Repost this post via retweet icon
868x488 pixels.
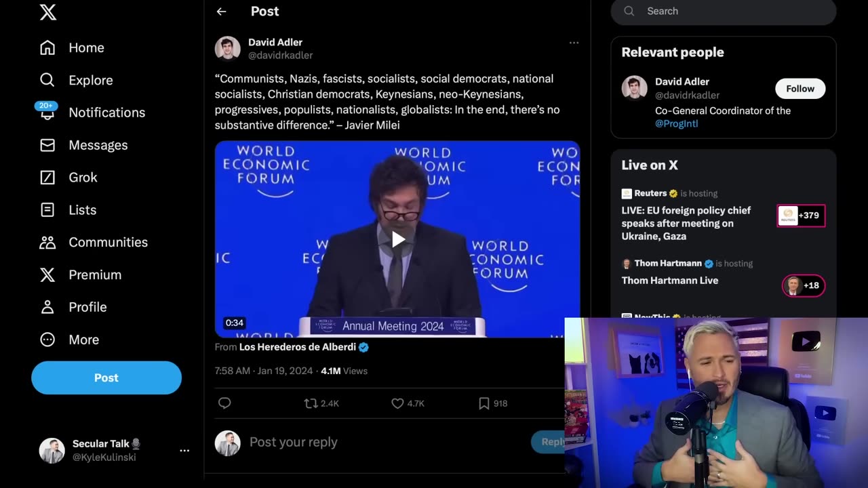(x=311, y=403)
